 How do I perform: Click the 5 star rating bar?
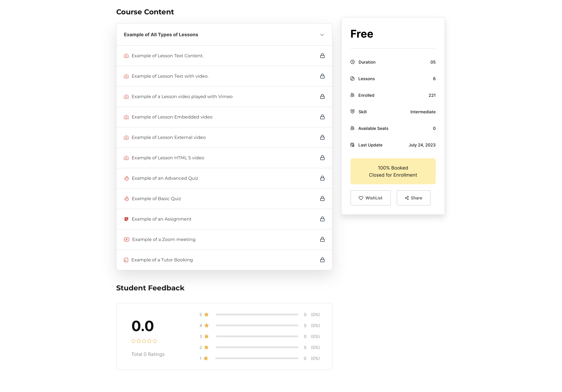[257, 315]
